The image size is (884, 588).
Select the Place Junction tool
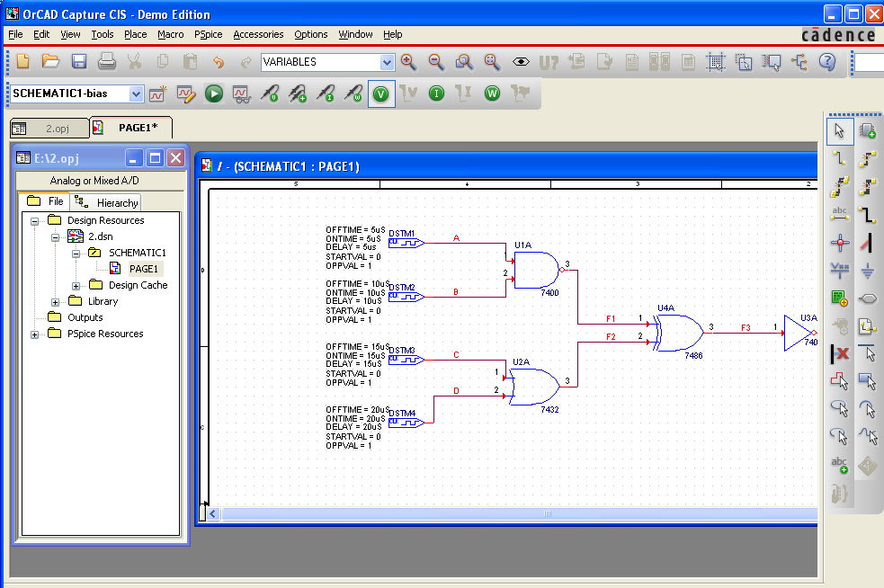tap(839, 243)
